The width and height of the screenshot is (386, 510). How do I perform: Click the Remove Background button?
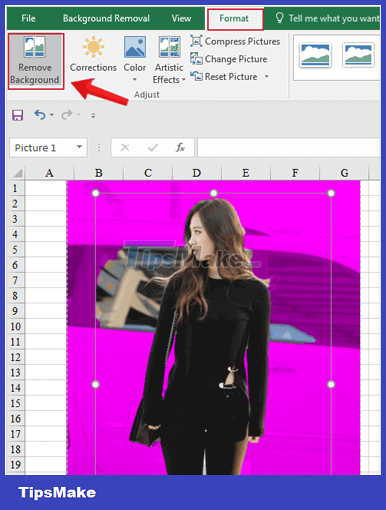pos(35,61)
